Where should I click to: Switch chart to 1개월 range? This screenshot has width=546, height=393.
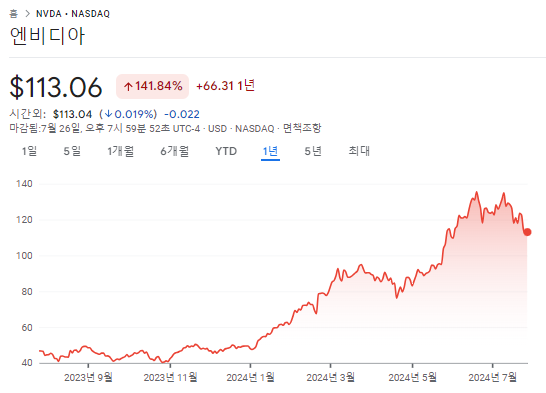120,151
